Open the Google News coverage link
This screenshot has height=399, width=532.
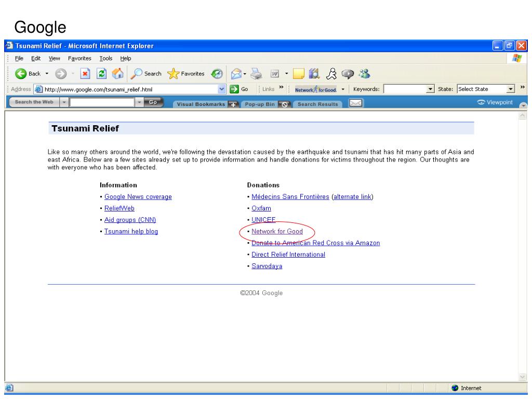click(x=138, y=197)
